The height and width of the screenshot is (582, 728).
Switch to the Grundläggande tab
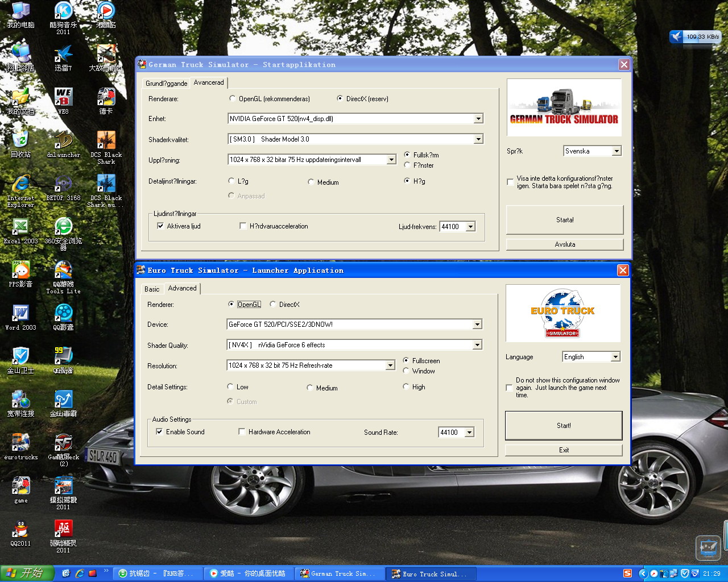coord(166,84)
